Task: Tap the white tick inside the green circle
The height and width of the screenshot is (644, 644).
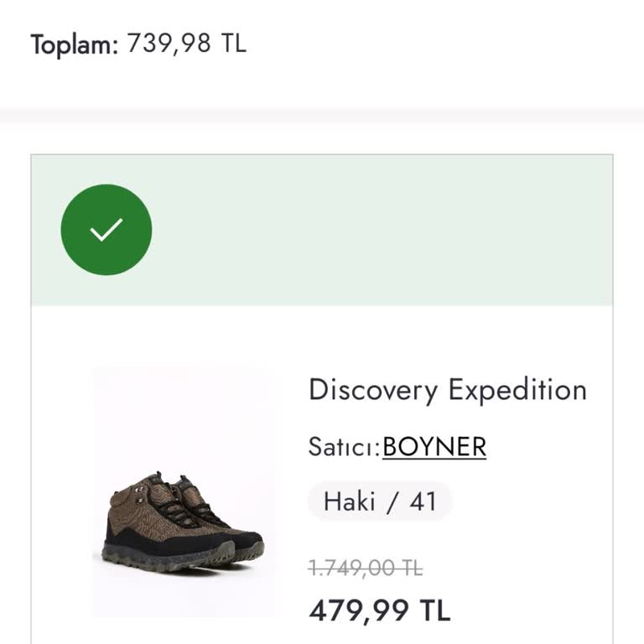Action: click(x=106, y=230)
